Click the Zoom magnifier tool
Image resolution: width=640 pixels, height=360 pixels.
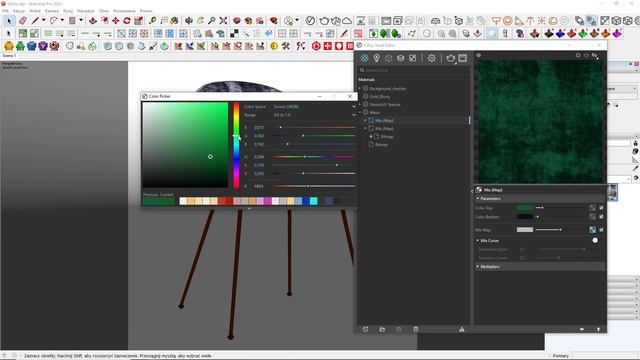click(x=211, y=20)
